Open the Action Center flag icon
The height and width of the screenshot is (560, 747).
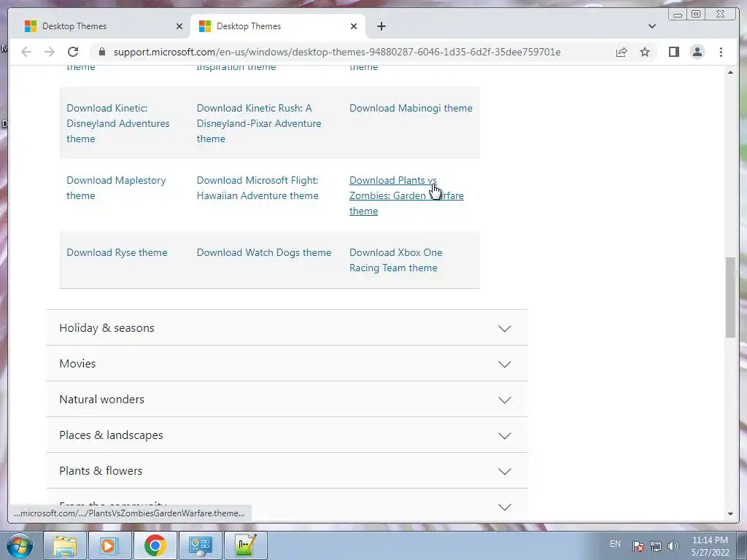click(638, 546)
